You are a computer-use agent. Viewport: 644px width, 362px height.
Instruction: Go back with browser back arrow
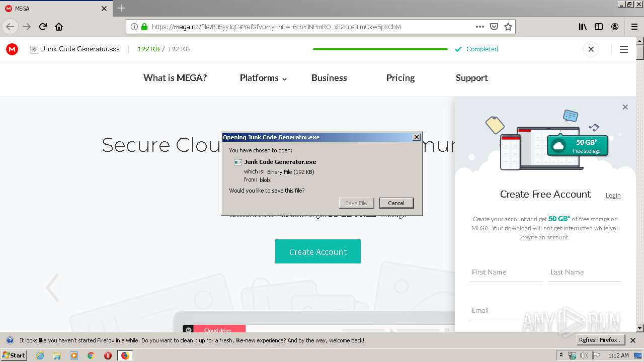[x=10, y=27]
